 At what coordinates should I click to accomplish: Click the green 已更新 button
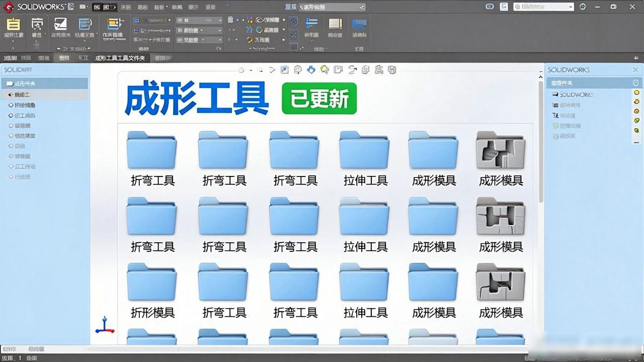click(x=319, y=99)
